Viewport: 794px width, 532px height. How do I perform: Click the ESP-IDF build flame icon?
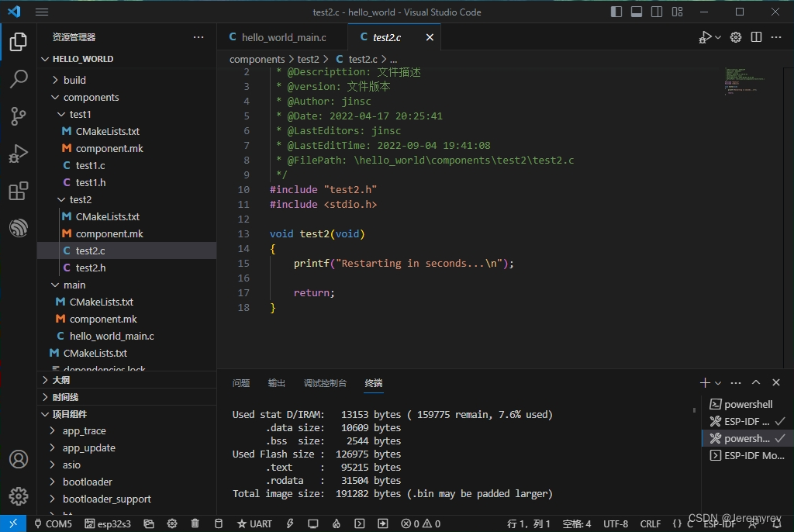coord(337,523)
